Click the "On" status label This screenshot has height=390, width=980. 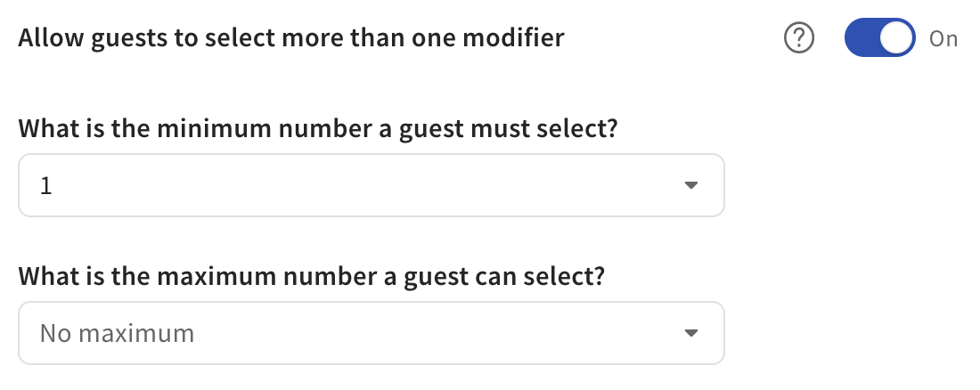pos(943,39)
